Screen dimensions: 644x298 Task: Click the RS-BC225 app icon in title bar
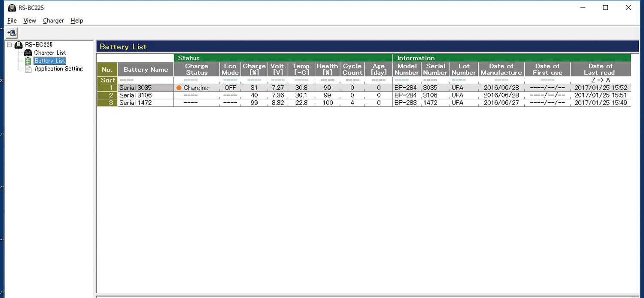tap(12, 8)
